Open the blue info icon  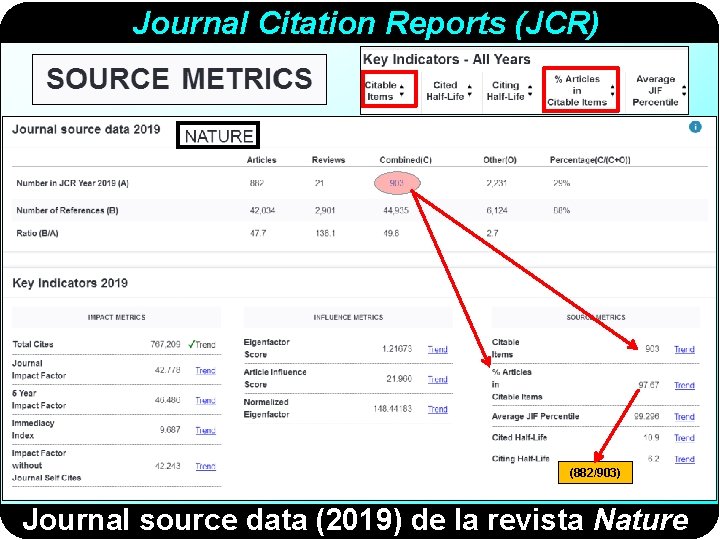695,127
